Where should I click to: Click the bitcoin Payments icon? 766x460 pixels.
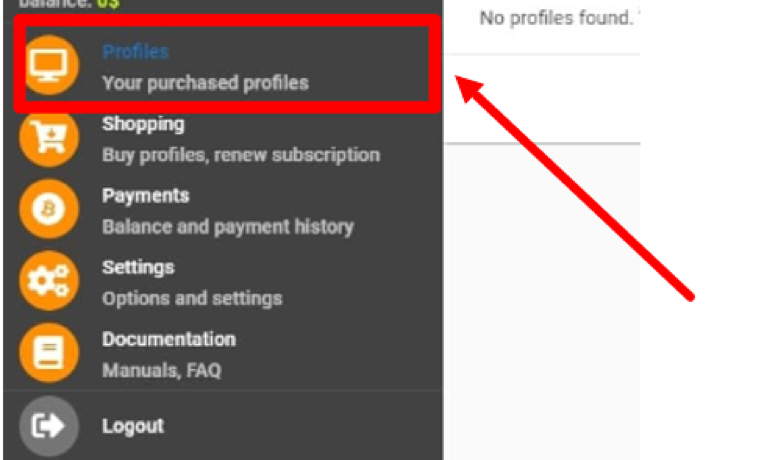point(49,209)
